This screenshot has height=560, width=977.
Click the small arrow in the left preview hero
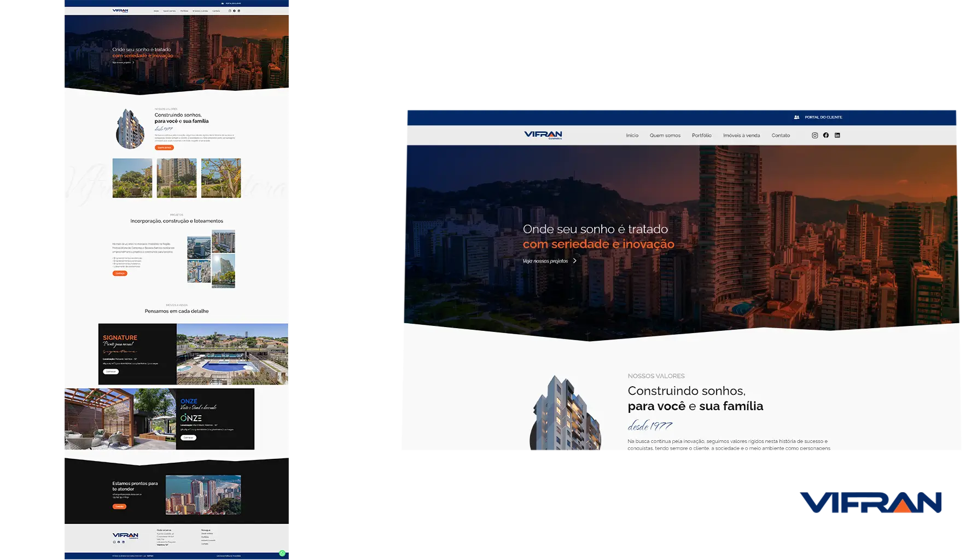133,62
